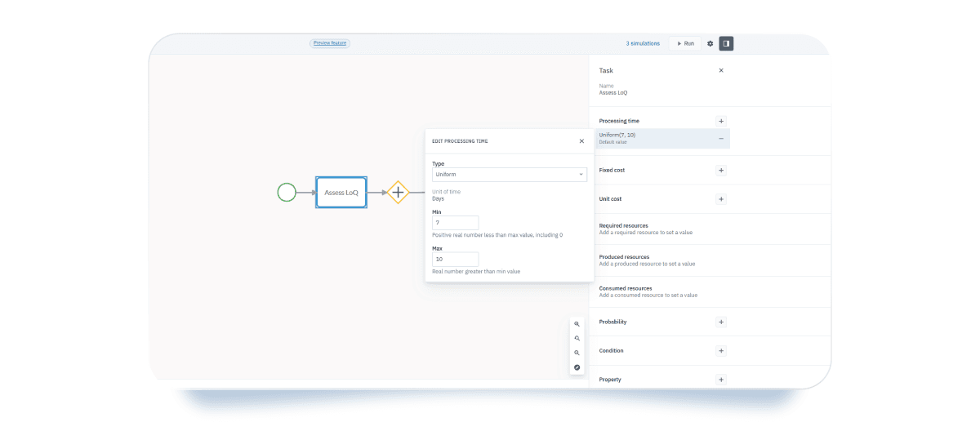Close the Edit Processing Time popup

(x=581, y=141)
